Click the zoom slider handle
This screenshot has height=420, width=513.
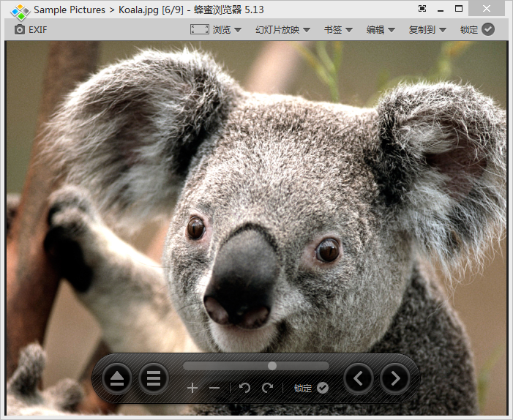[272, 366]
